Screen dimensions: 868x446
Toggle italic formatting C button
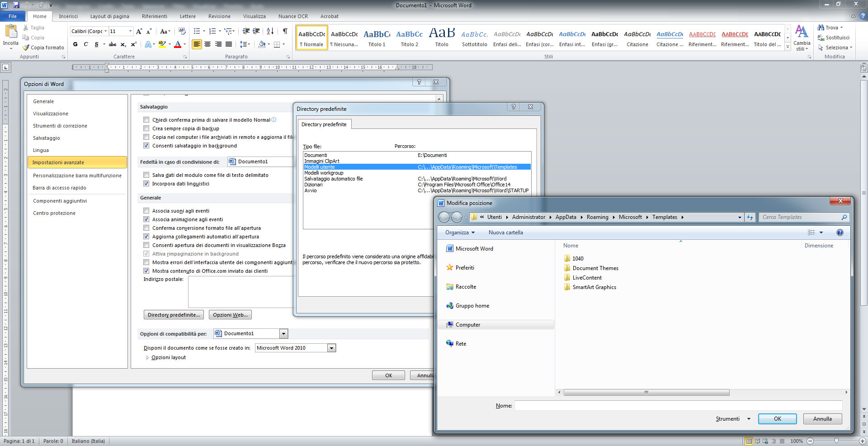click(85, 44)
